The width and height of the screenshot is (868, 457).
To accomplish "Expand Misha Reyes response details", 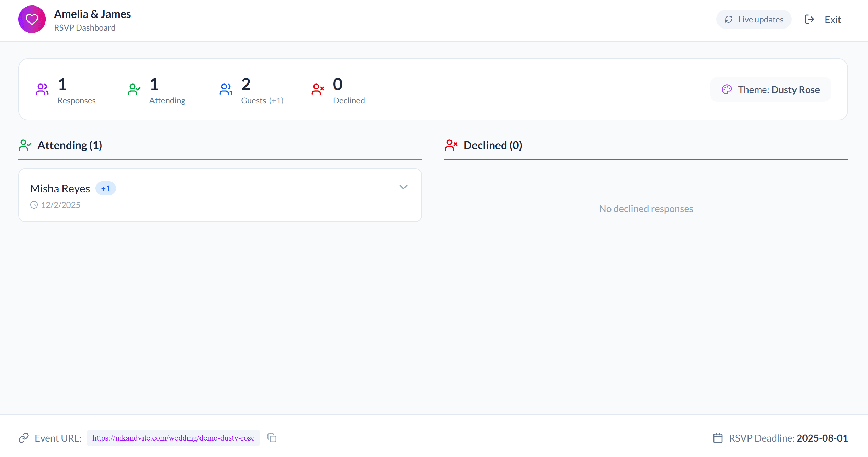I will (x=403, y=187).
